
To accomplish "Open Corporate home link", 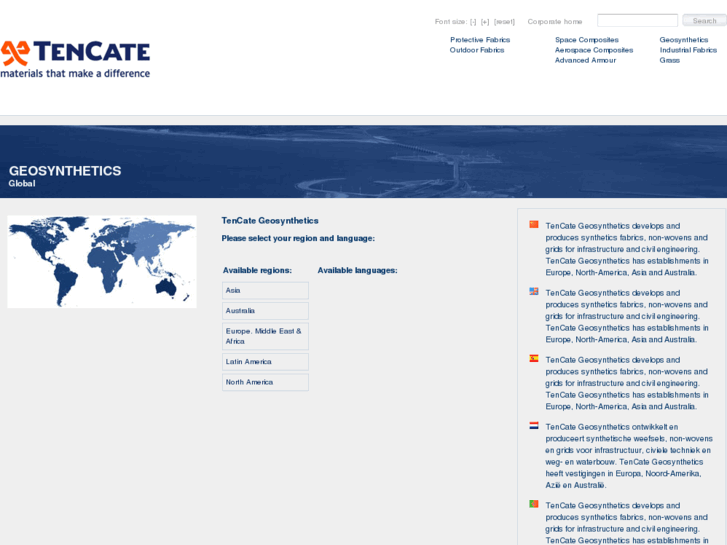I will click(x=555, y=21).
